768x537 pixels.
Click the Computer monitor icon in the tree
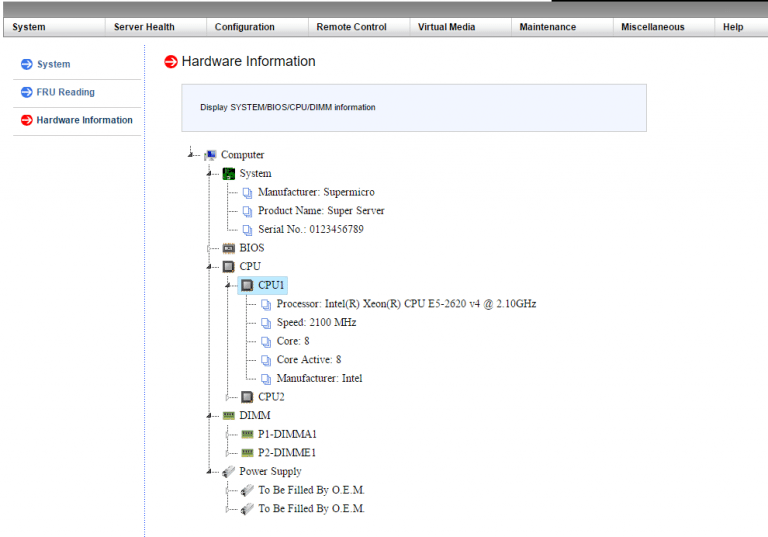click(210, 155)
